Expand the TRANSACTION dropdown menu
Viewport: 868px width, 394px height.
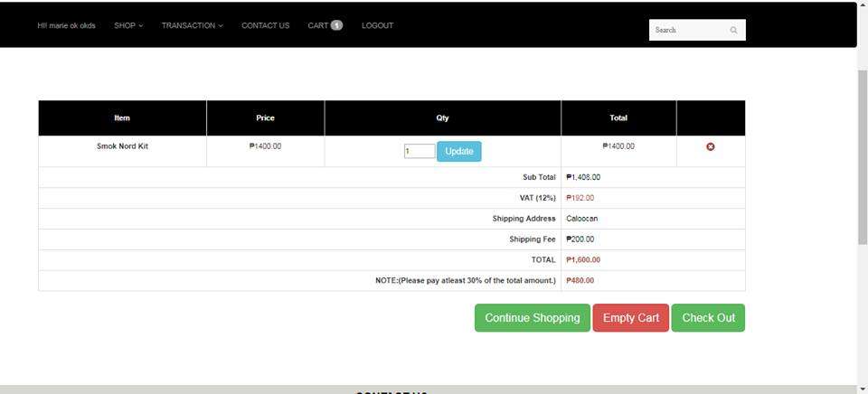192,25
